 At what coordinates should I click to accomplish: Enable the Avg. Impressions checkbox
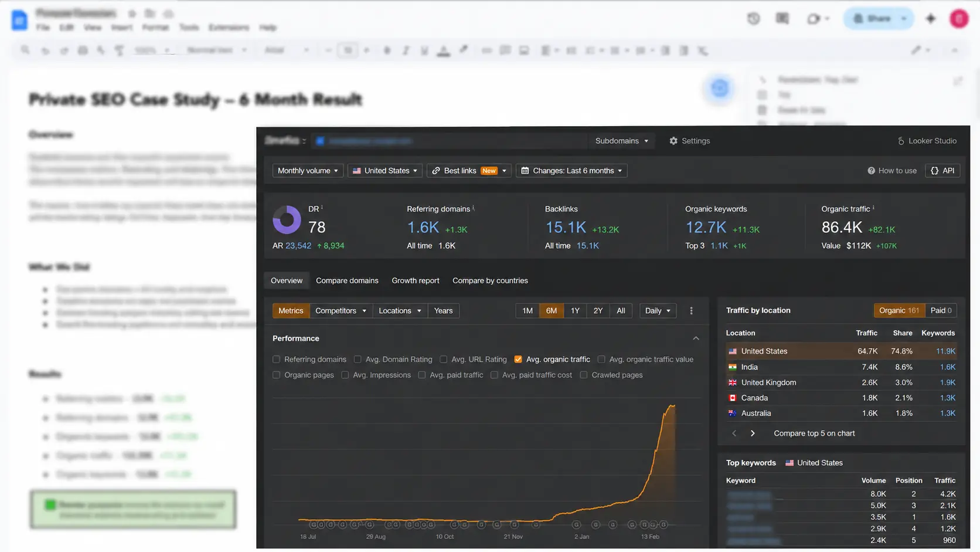tap(345, 375)
